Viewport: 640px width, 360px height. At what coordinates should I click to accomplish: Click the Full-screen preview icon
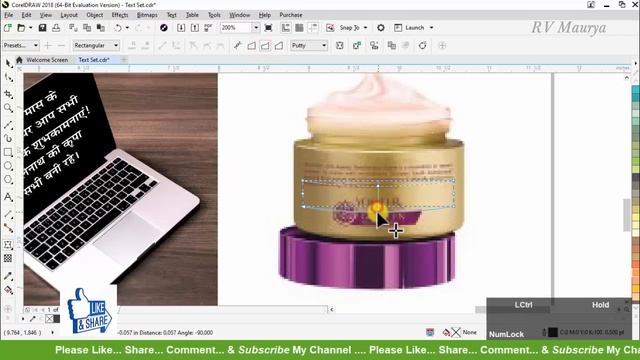point(268,28)
